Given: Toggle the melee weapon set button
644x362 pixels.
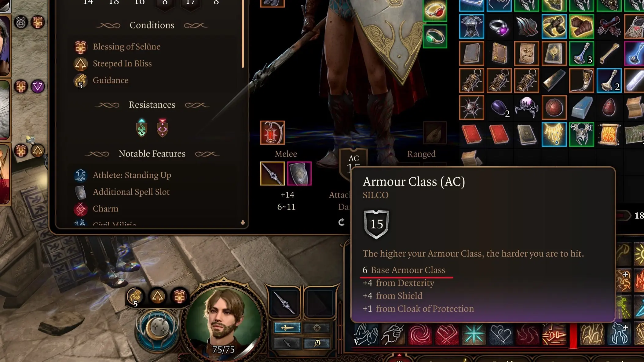Looking at the screenshot, I should [287, 328].
